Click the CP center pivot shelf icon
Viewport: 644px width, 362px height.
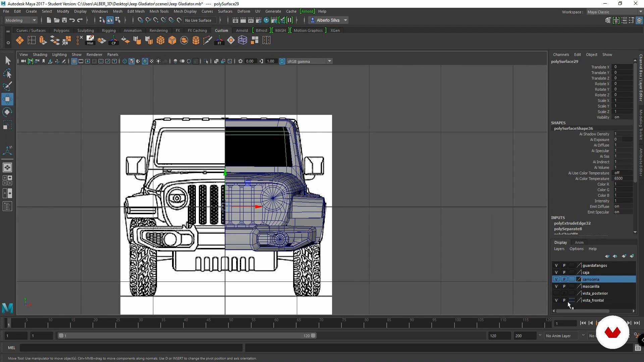point(114,40)
